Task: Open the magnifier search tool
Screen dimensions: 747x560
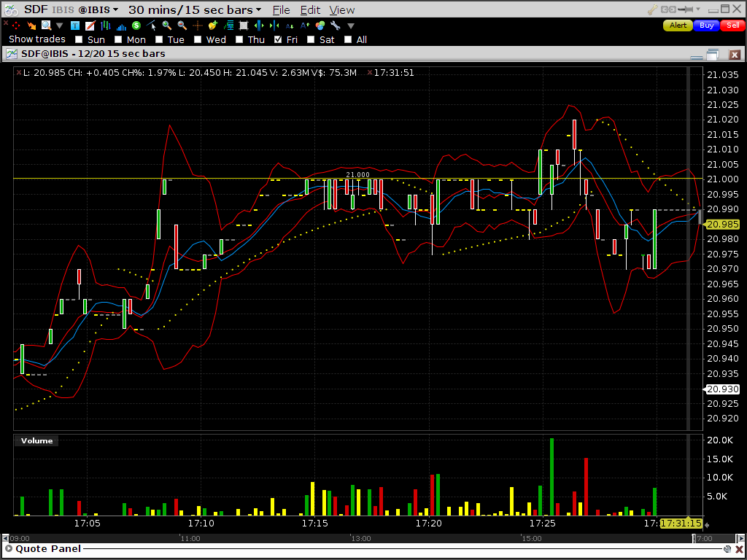Action: coord(46,26)
